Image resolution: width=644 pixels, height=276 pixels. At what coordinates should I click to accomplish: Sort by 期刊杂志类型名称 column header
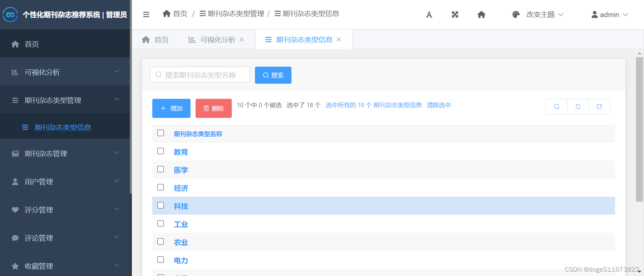[198, 134]
